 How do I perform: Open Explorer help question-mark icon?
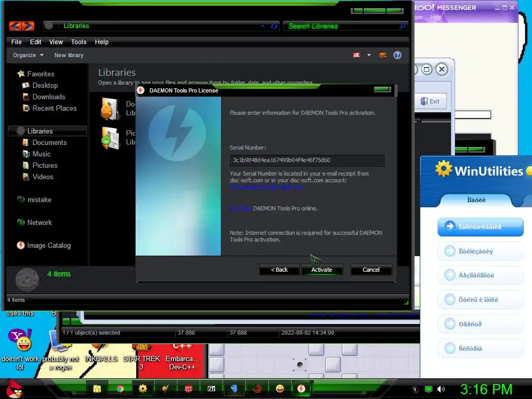(397, 55)
